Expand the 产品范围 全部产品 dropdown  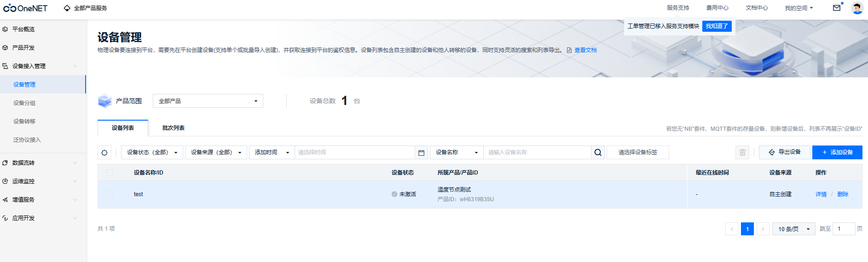pyautogui.click(x=208, y=101)
